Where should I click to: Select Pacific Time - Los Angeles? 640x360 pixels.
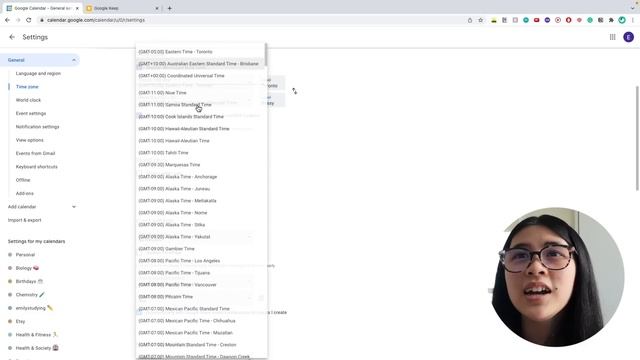tap(200, 261)
